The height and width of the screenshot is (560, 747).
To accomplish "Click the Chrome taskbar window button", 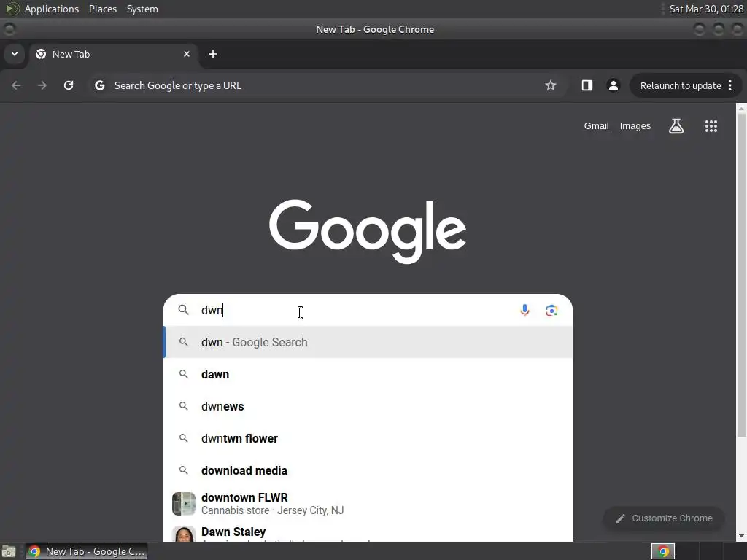I will pos(86,551).
